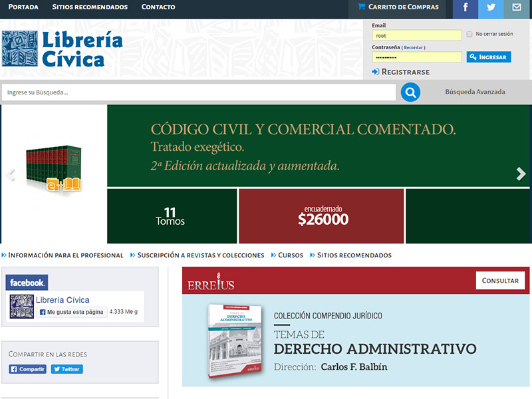Click the Consultar button

[x=500, y=281]
